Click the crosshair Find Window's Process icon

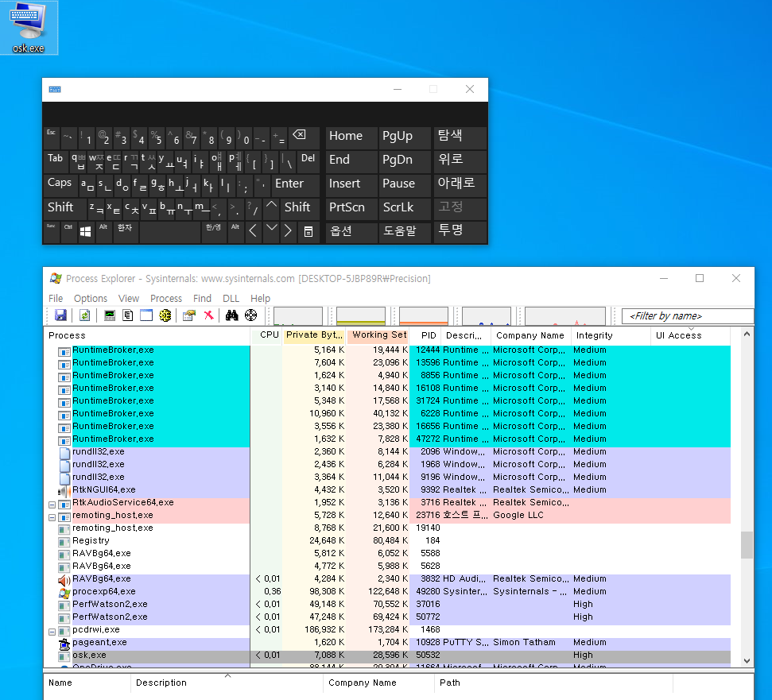pos(251,315)
